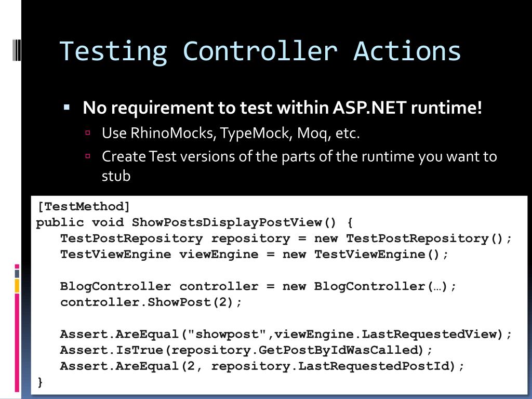Click the gray color block on left edge
Viewport: 532px width, 399px height.
tap(17, 273)
